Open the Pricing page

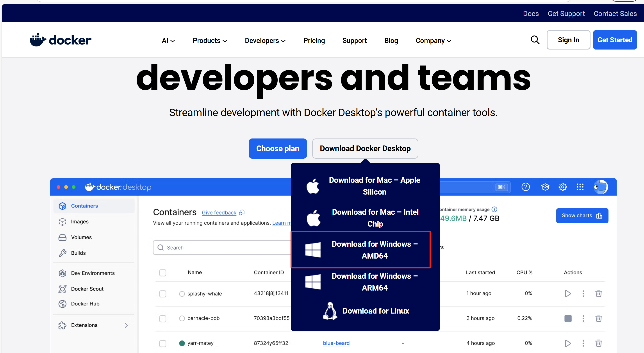click(314, 41)
